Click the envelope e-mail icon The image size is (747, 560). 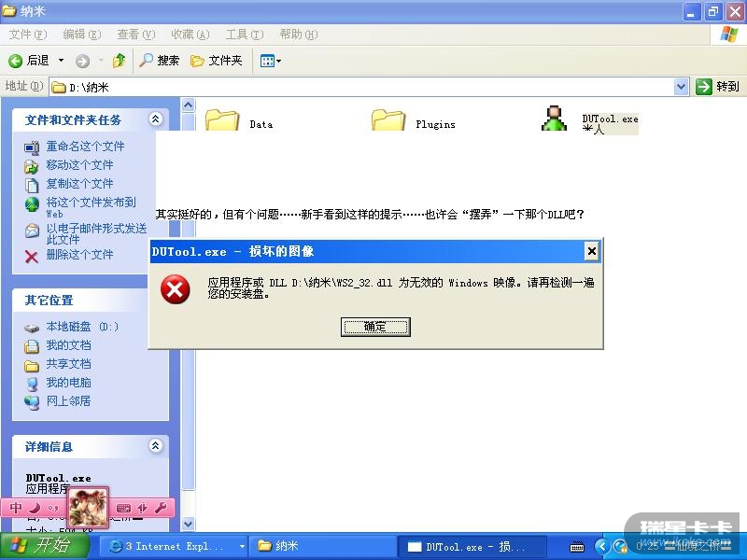32,231
